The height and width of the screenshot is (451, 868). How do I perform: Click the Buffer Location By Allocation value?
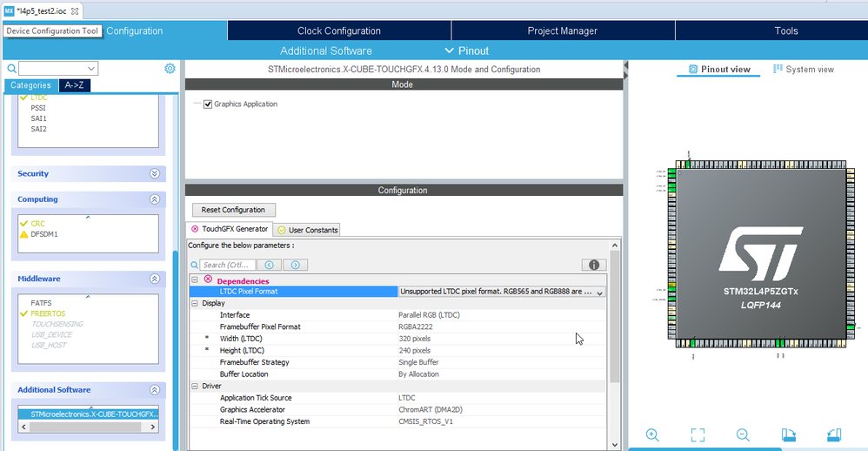point(418,374)
